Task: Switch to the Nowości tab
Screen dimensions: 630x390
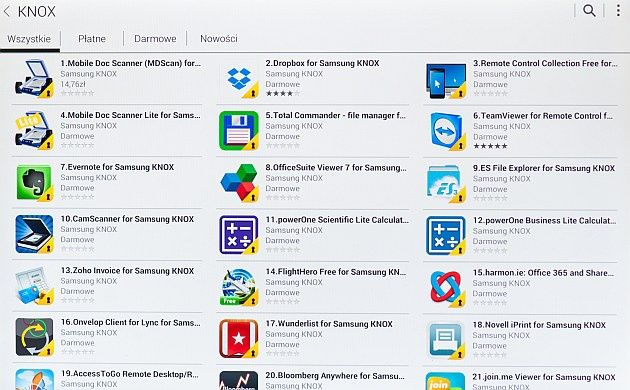Action: [219, 39]
